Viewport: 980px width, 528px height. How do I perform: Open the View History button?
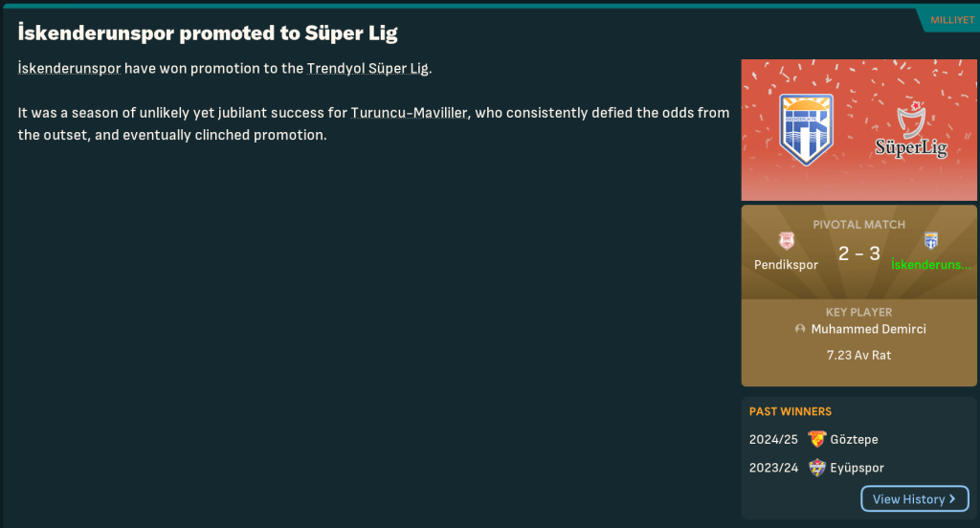pyautogui.click(x=914, y=499)
